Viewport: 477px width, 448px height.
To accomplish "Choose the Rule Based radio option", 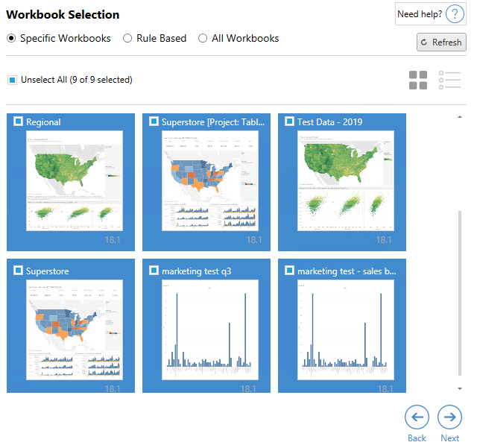I will pos(127,38).
